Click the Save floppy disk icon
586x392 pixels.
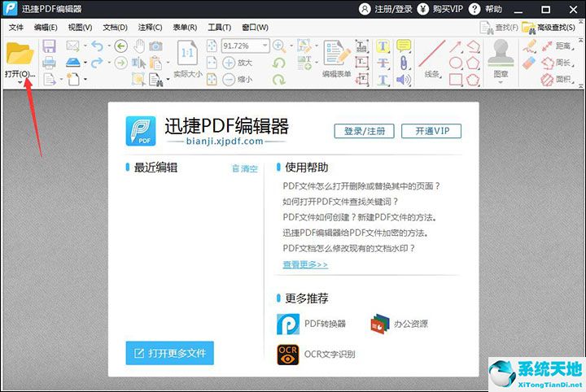(50, 46)
